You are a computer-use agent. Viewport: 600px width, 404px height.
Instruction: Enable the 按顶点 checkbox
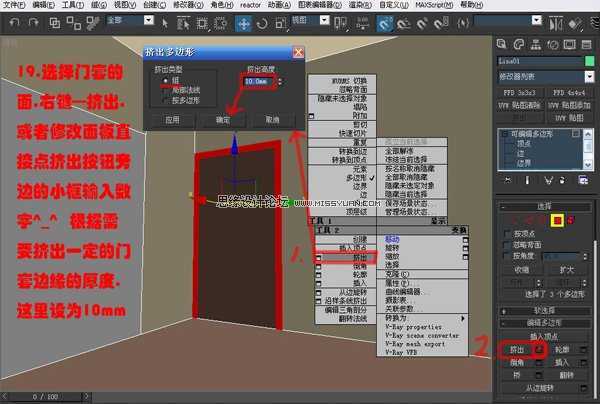point(507,234)
